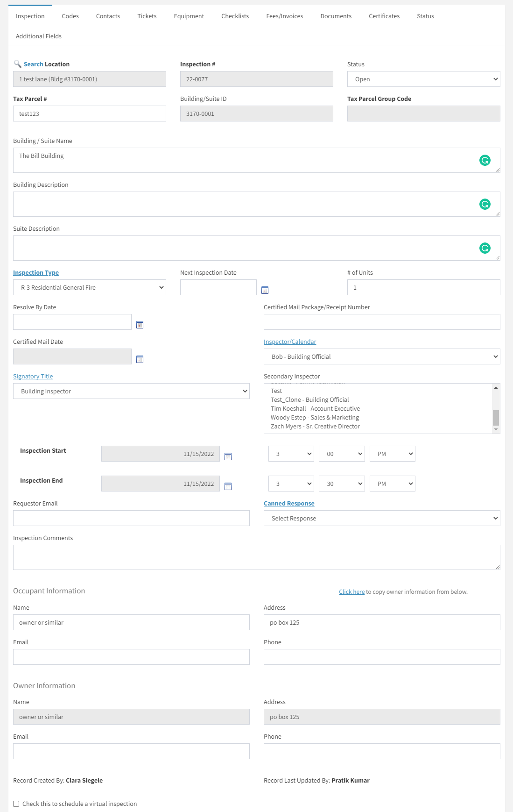Click the Building Description text area
Viewport: 513px width, 812px height.
click(x=256, y=204)
